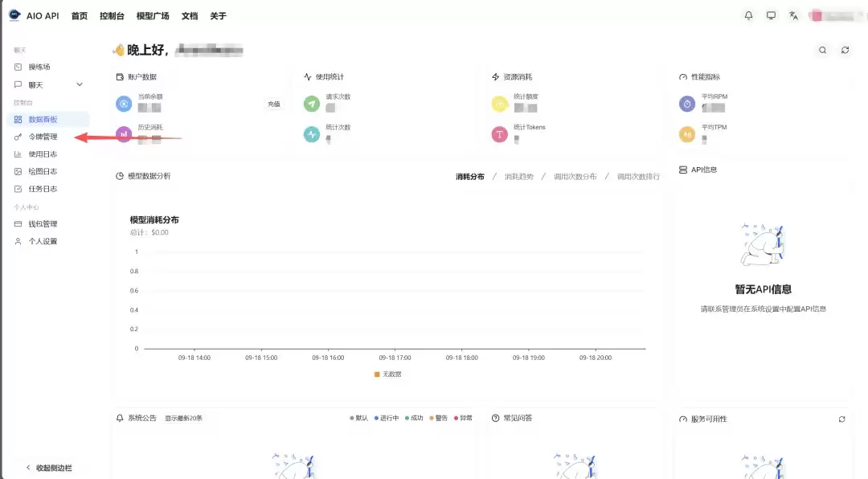
Task: Open the user account menu in header
Action: tap(837, 15)
